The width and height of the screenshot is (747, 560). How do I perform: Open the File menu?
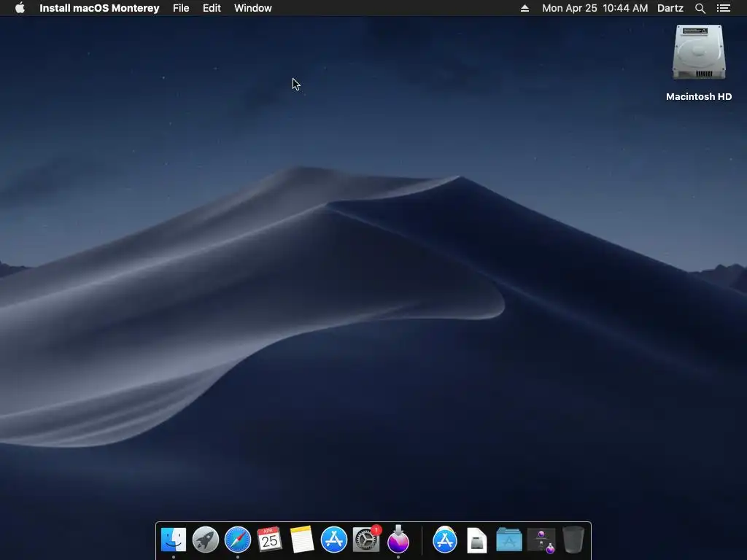[x=181, y=8]
